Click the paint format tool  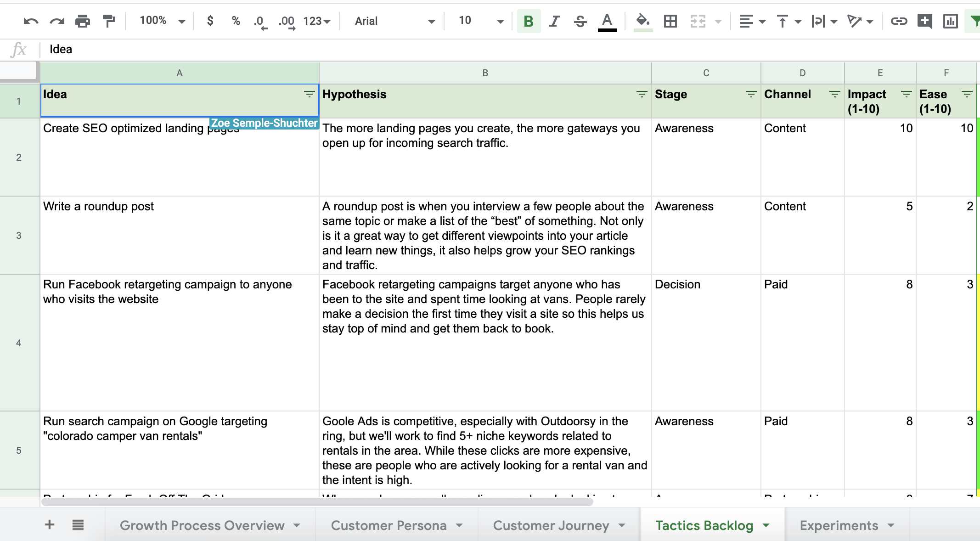[x=109, y=21]
